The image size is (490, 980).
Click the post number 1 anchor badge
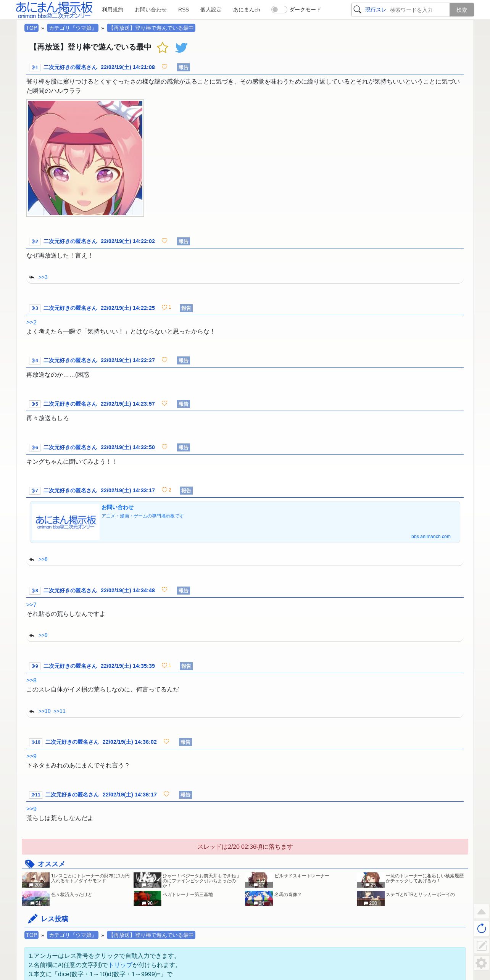[x=35, y=68]
